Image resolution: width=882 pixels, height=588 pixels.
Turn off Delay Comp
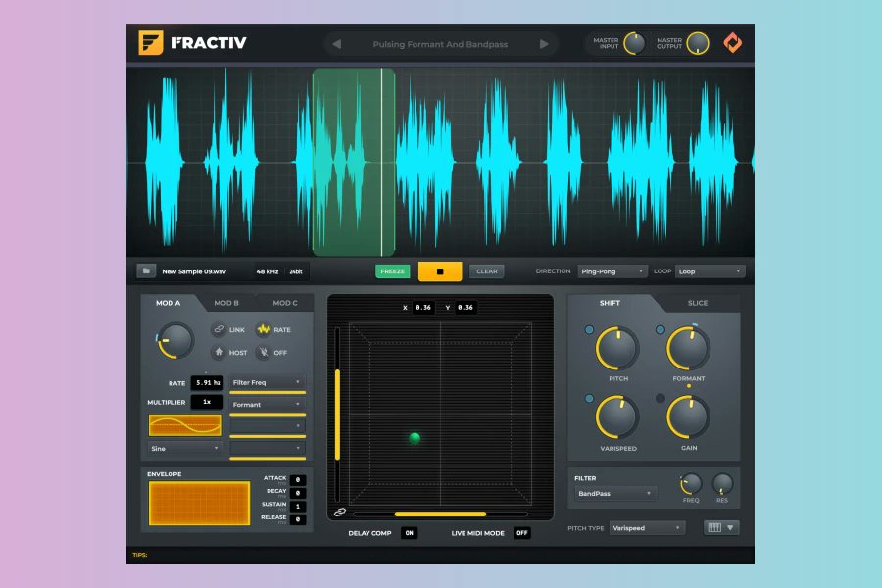click(x=411, y=532)
